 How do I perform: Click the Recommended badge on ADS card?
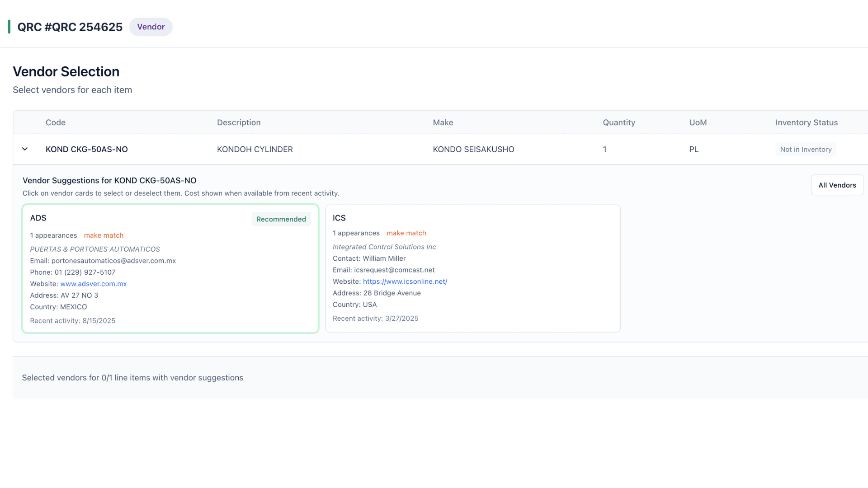[x=281, y=219]
